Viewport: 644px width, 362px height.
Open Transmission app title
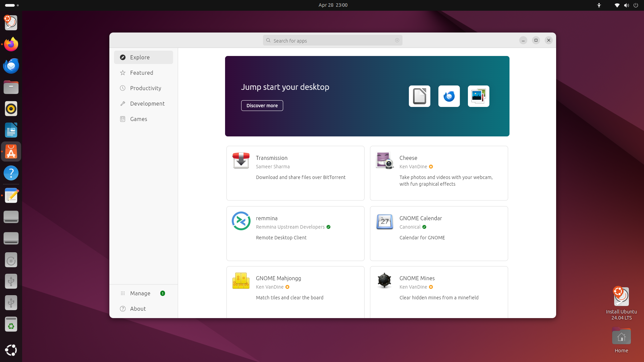272,158
